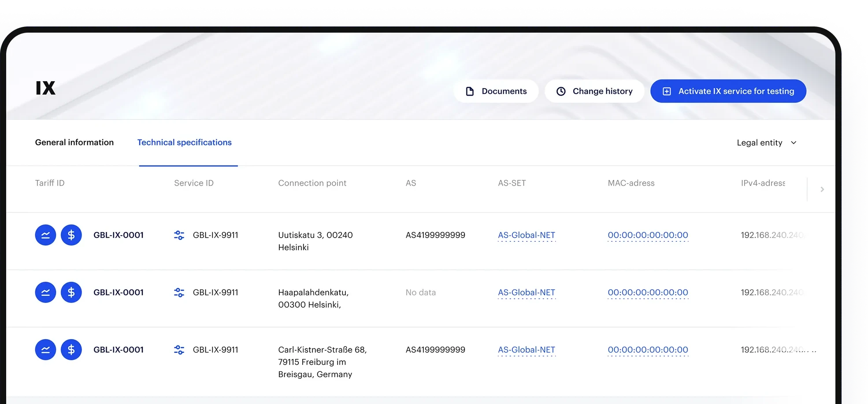
Task: Click service GBL-IX-9911 in the Uutiskatu row
Action: (215, 235)
